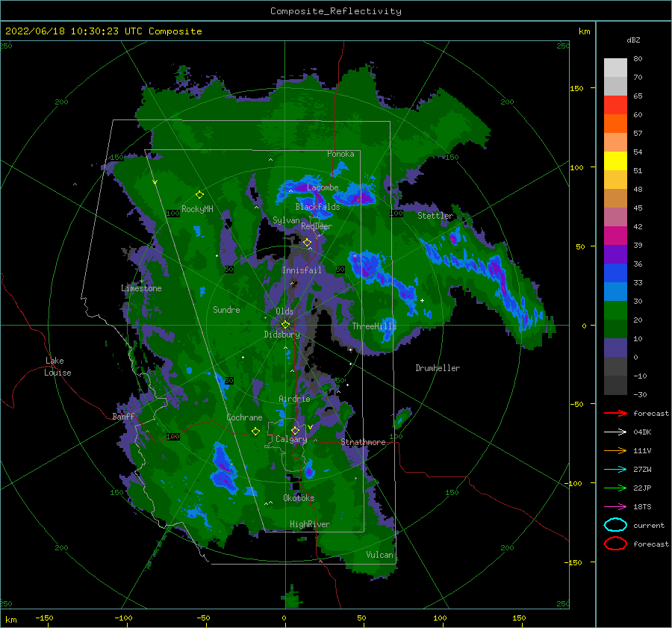The width and height of the screenshot is (672, 628).
Task: Click the 18TS legend label
Action: tap(642, 507)
